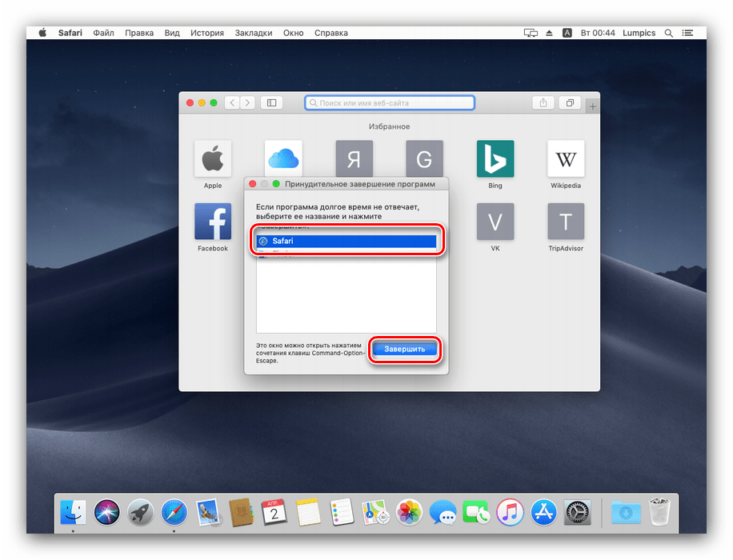Click the search or website address field
Screen dimensions: 733x560
point(390,103)
